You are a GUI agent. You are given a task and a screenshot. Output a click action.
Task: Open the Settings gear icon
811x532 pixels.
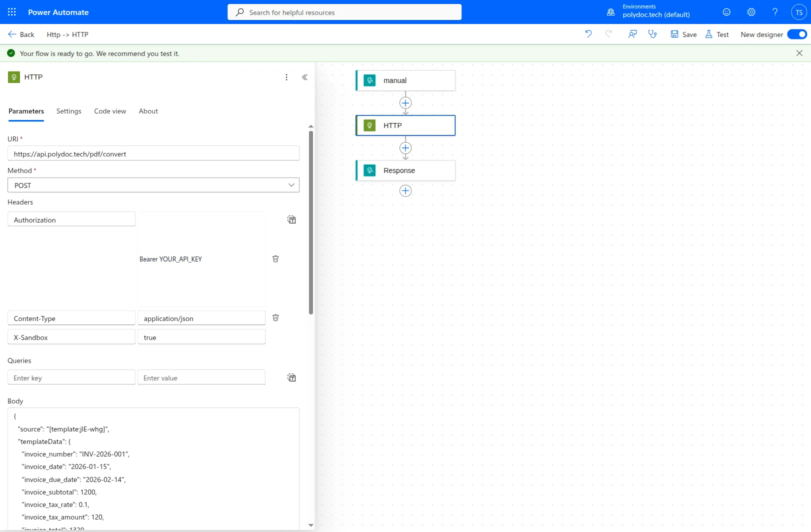pos(751,12)
